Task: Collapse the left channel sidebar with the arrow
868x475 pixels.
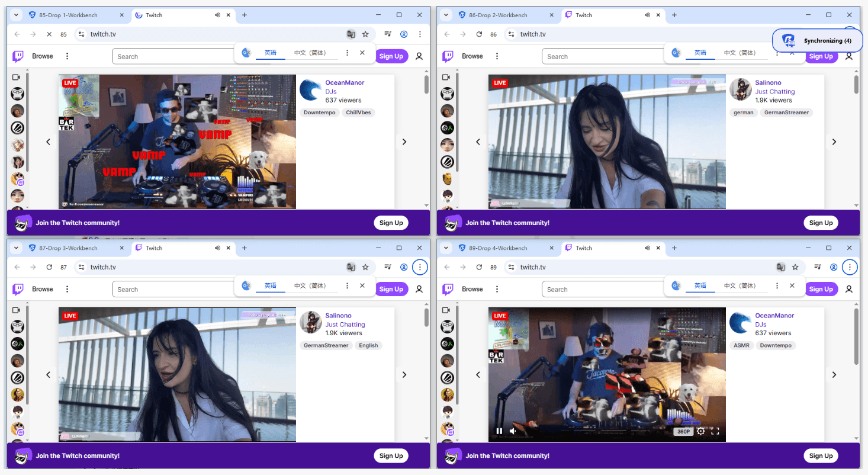Action: [x=48, y=142]
